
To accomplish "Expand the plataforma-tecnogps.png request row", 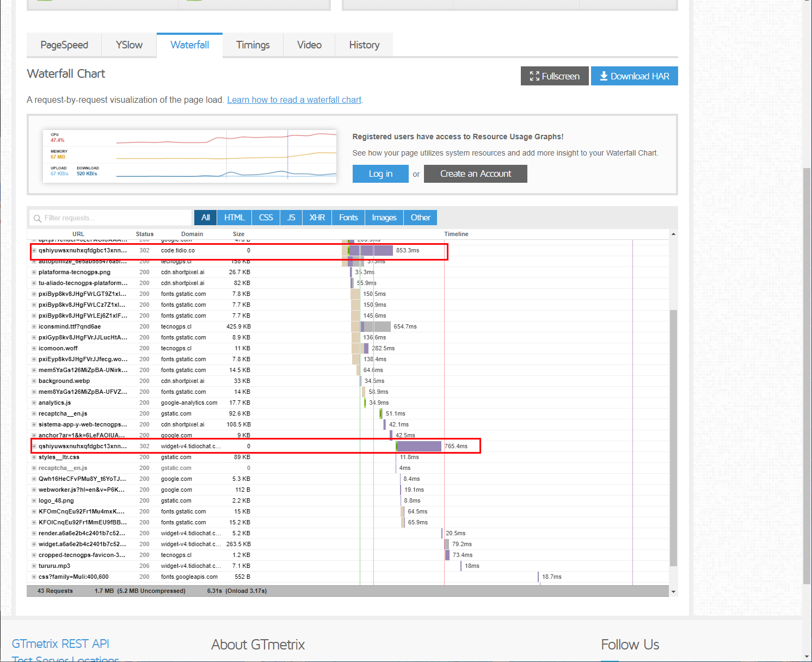I will (34, 272).
